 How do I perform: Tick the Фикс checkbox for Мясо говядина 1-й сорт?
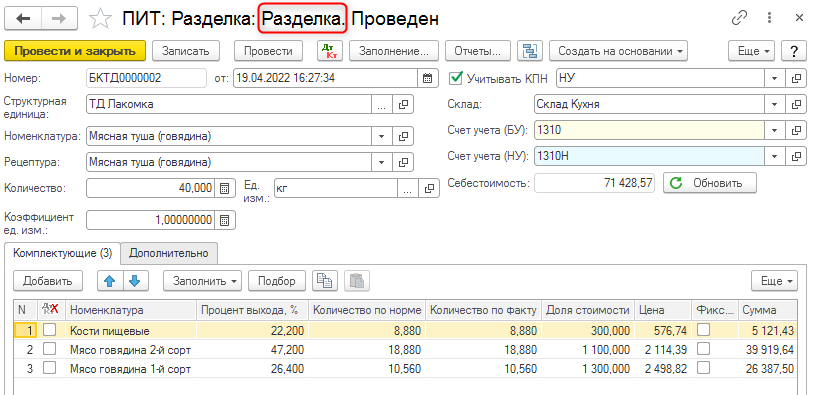coord(704,369)
